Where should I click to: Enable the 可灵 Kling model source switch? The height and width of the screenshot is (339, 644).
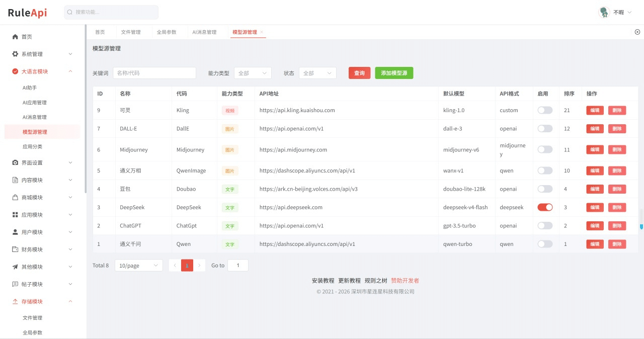(x=545, y=110)
